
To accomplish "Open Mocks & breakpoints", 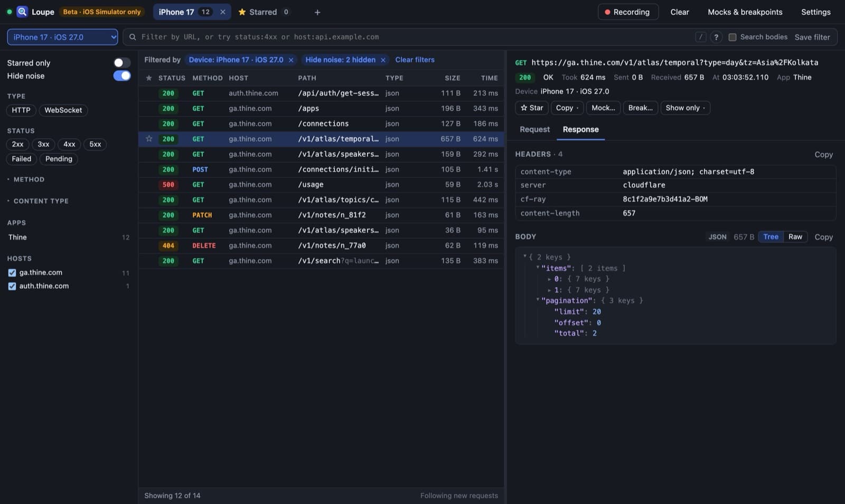I will coord(745,12).
